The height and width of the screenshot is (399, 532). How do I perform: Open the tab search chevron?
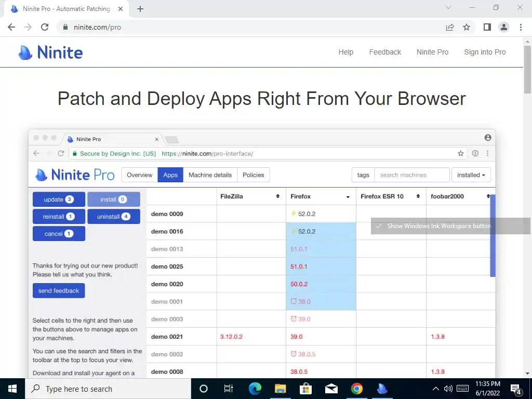coord(448,7)
